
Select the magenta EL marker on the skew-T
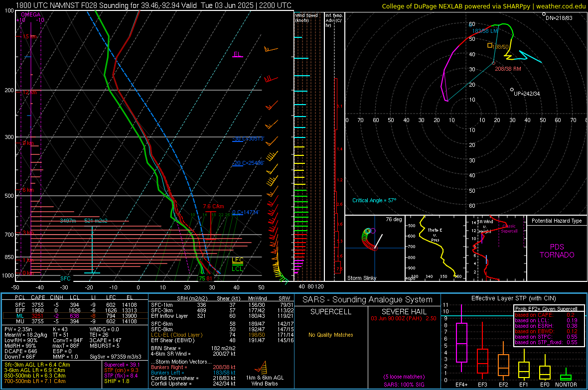coord(237,54)
